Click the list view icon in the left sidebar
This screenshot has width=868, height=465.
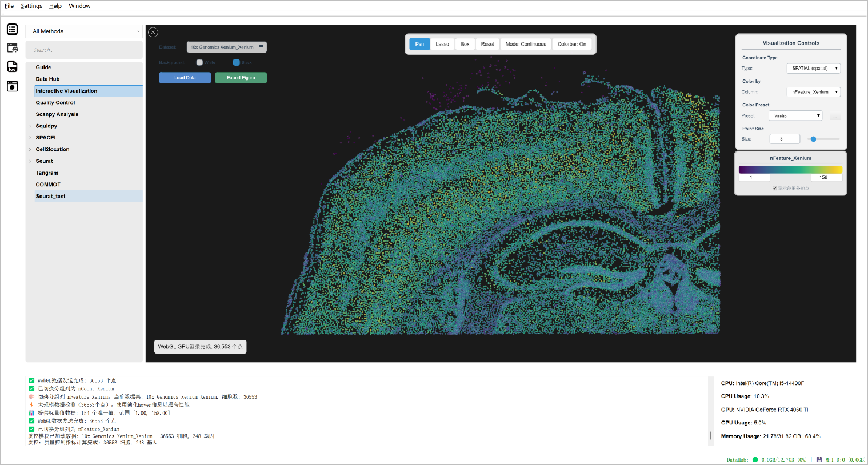12,29
